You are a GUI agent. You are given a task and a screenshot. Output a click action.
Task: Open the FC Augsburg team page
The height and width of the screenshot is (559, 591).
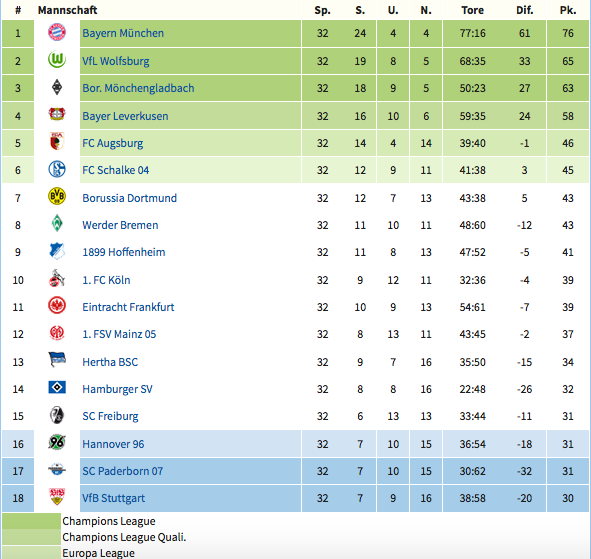point(113,143)
